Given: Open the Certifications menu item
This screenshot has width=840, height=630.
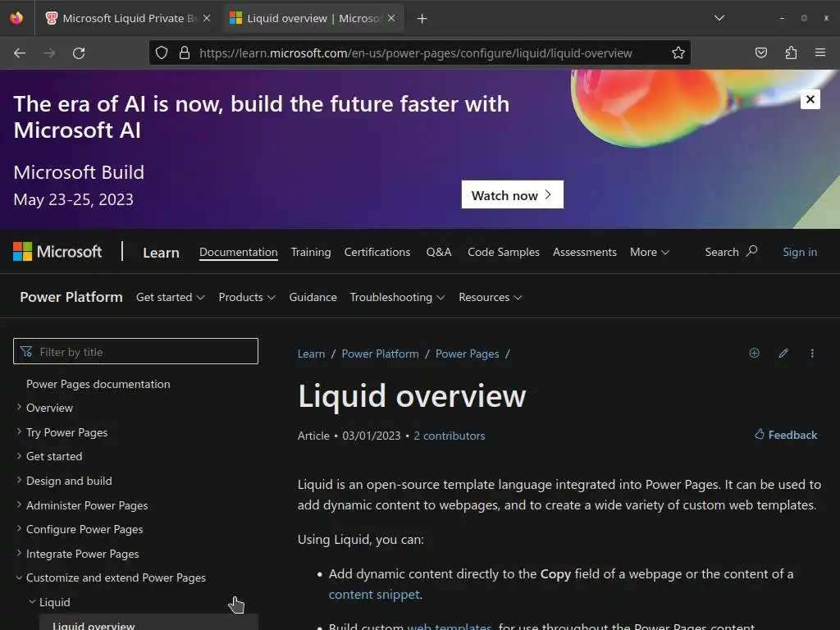Looking at the screenshot, I should click(x=377, y=252).
